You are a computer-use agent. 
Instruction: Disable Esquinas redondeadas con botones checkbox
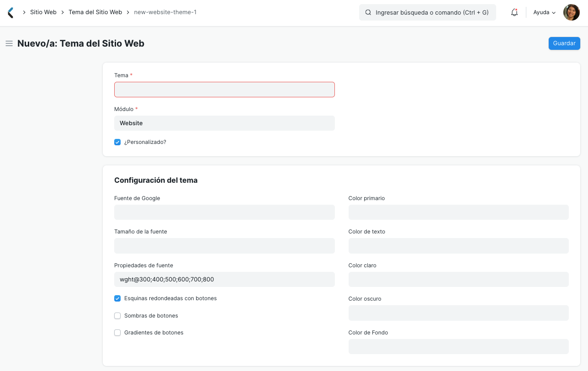[117, 298]
